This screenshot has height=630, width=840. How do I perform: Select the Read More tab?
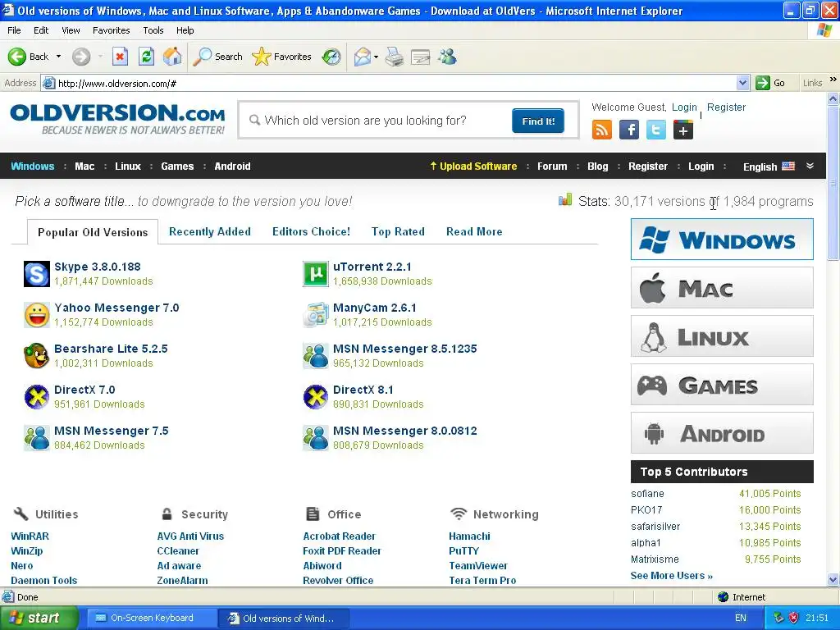(474, 231)
